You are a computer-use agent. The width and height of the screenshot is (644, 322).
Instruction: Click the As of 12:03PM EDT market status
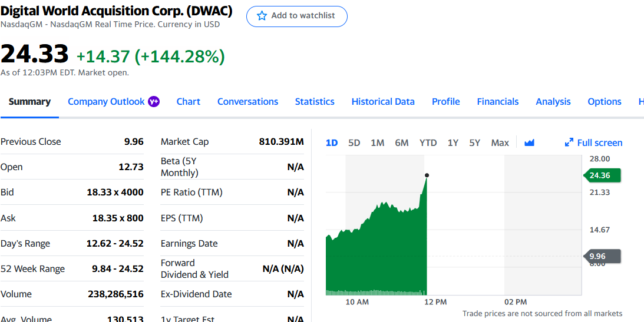coord(64,73)
